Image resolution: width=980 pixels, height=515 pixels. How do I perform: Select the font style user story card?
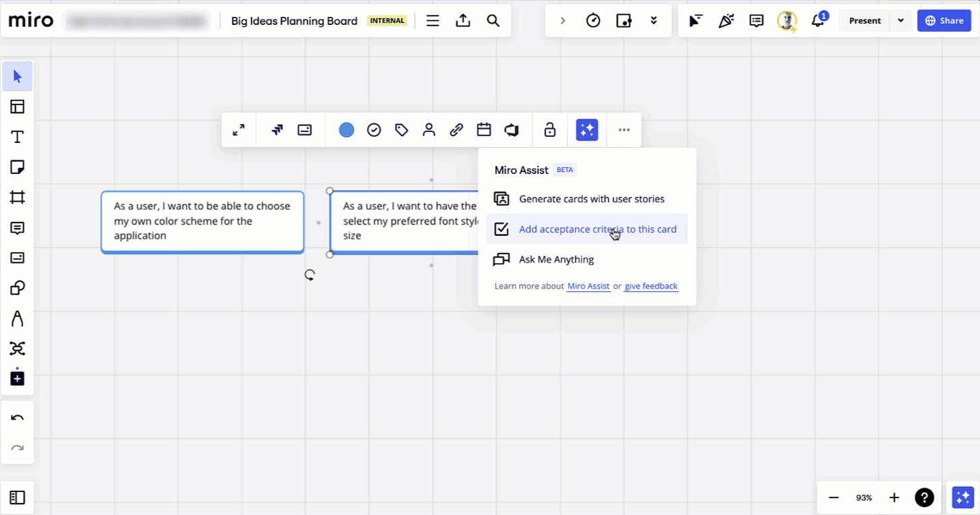(x=404, y=222)
